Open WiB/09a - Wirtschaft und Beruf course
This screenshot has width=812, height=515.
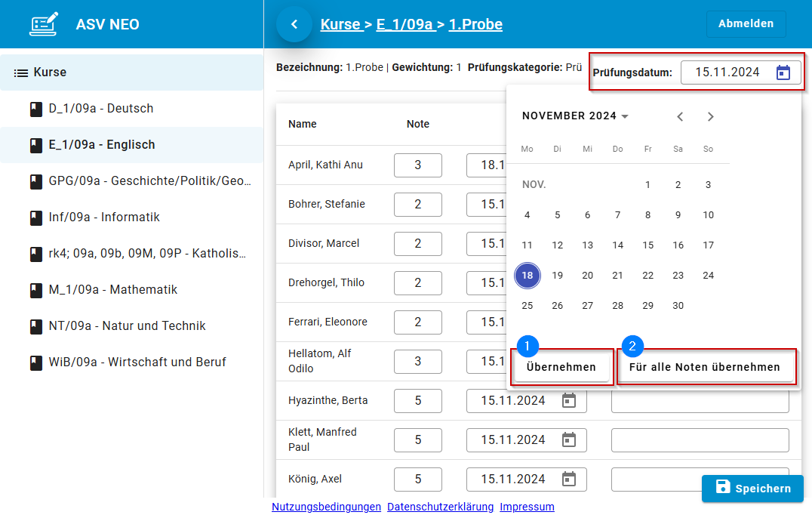pyautogui.click(x=131, y=362)
